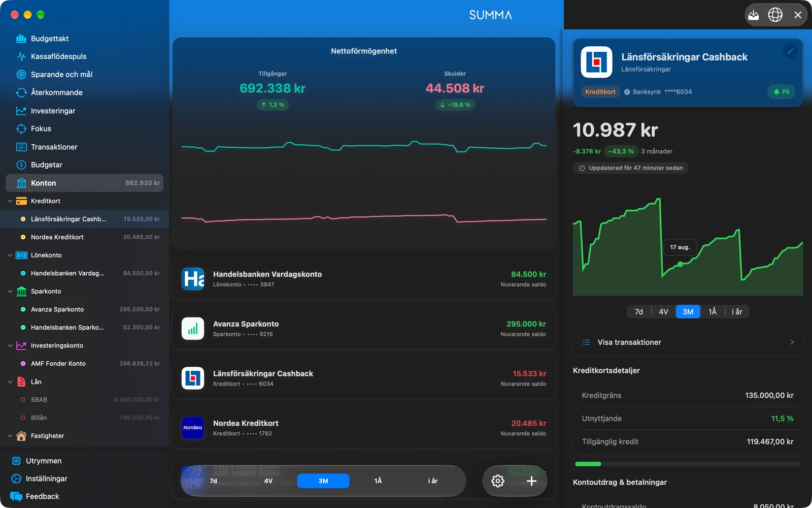Select the 1Å range in the bottom toolbar
Viewport: 812px width, 508px height.
coord(378,481)
